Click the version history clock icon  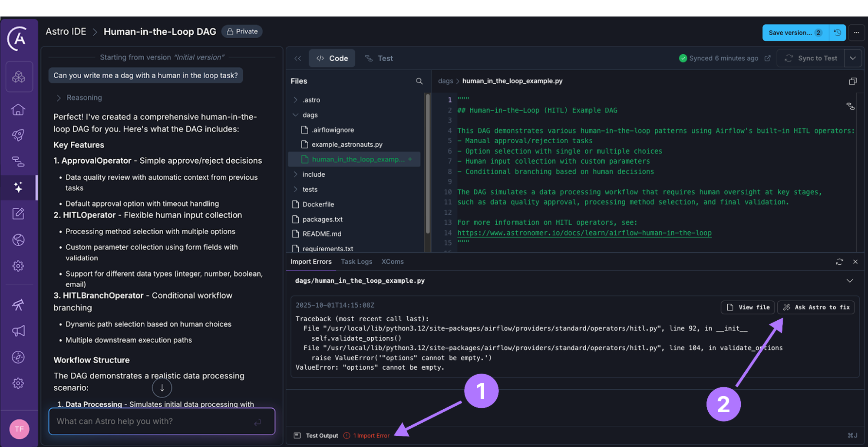837,33
